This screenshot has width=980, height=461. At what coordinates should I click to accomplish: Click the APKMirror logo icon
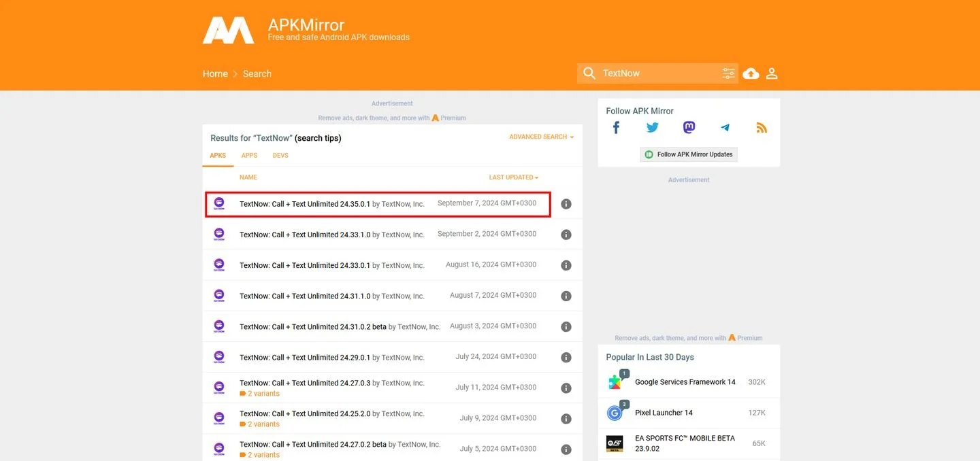tap(228, 31)
